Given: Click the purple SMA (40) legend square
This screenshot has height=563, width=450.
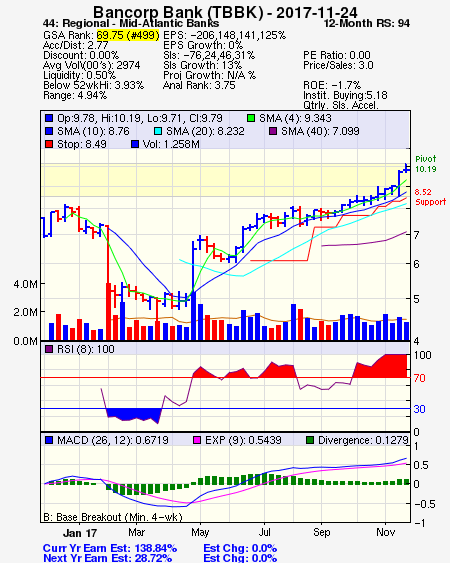Looking at the screenshot, I should coord(273,131).
